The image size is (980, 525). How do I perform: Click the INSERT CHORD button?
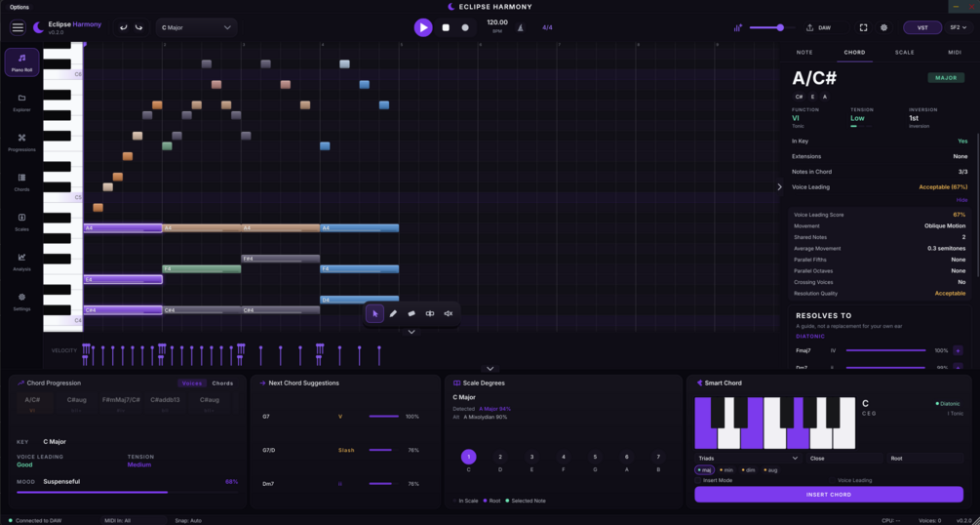[x=829, y=495]
